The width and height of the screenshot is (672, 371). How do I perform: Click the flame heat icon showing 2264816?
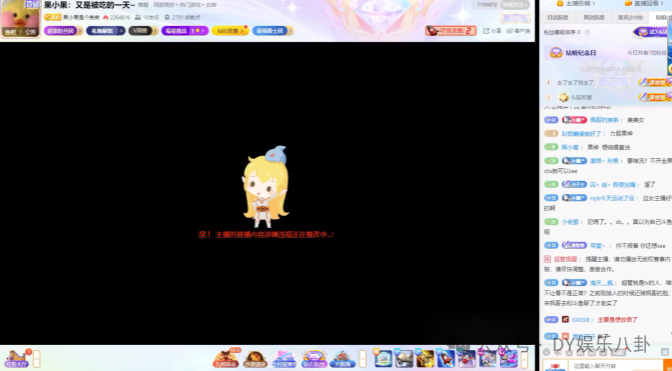coord(105,17)
